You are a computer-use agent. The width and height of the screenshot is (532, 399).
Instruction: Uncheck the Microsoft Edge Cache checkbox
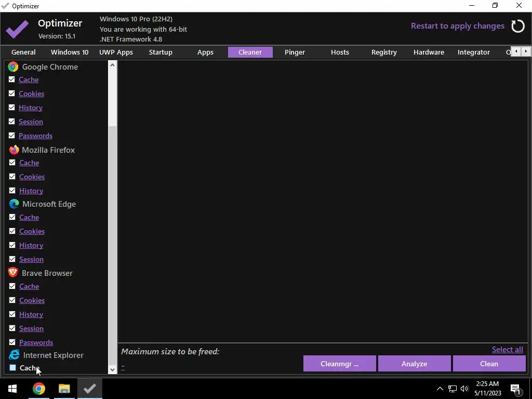click(12, 217)
